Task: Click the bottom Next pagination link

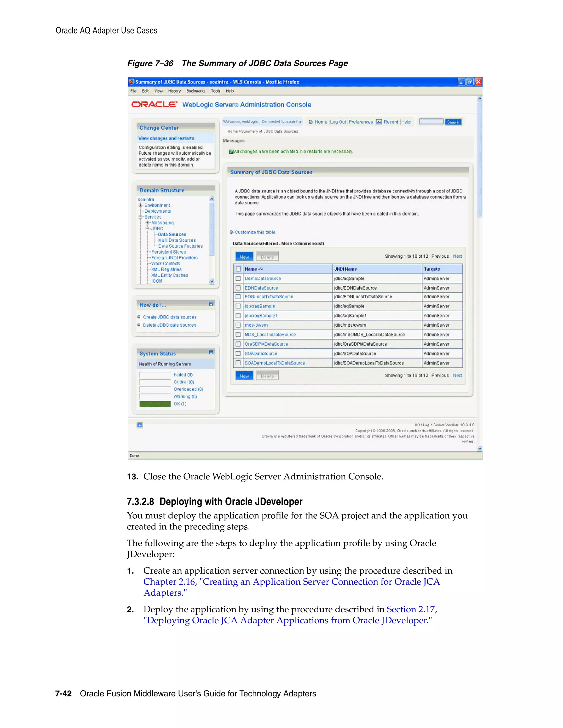Action: tap(457, 375)
